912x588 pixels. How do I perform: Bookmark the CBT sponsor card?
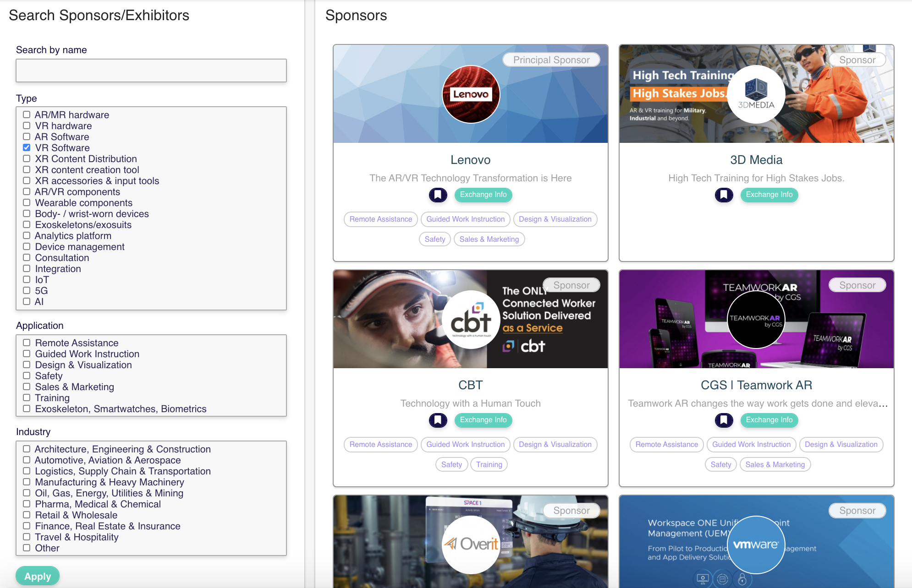click(x=438, y=420)
